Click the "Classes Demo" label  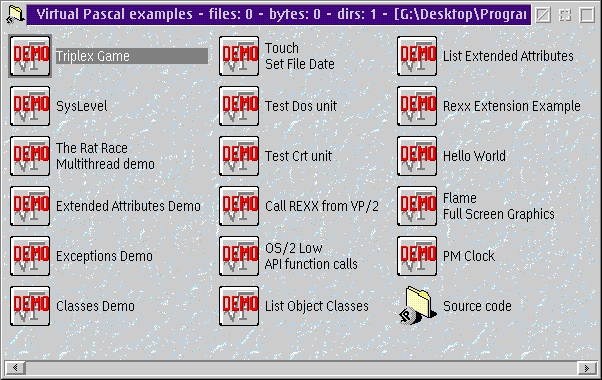(96, 306)
